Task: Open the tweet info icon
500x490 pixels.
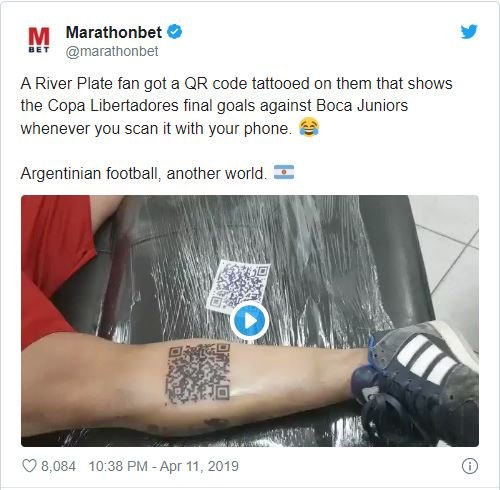Action: [470, 466]
